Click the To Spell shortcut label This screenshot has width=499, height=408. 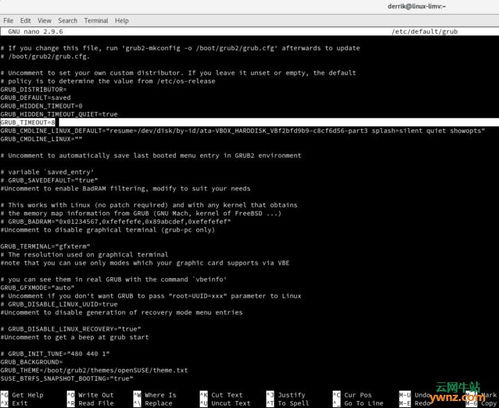pos(293,403)
